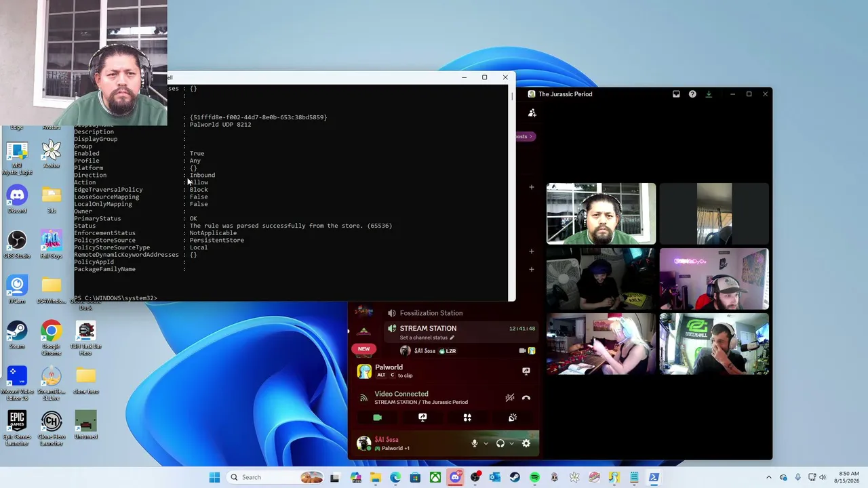Select the clone hero folder on desktop
Viewport: 868px width, 488px height.
(x=85, y=380)
